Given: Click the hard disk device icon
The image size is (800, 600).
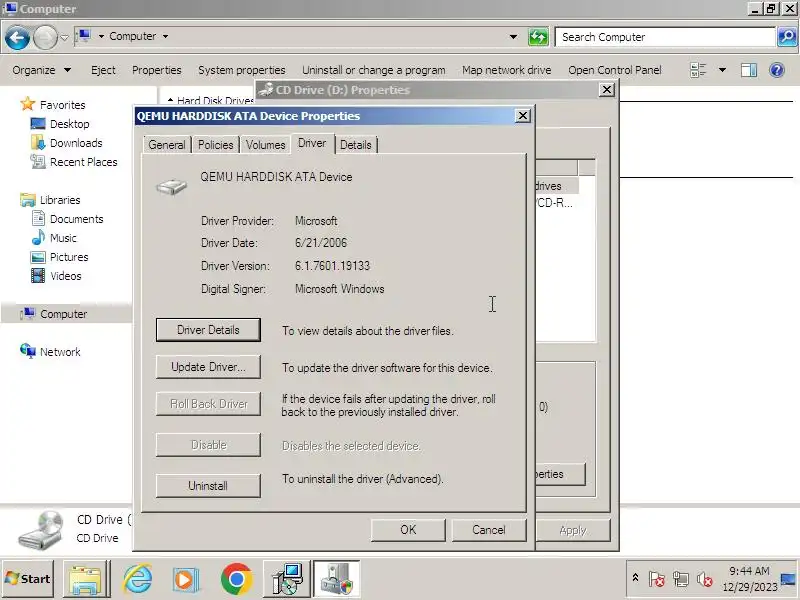Looking at the screenshot, I should [171, 186].
